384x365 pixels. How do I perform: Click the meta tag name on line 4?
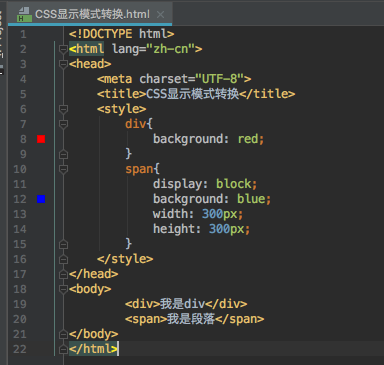coord(118,79)
